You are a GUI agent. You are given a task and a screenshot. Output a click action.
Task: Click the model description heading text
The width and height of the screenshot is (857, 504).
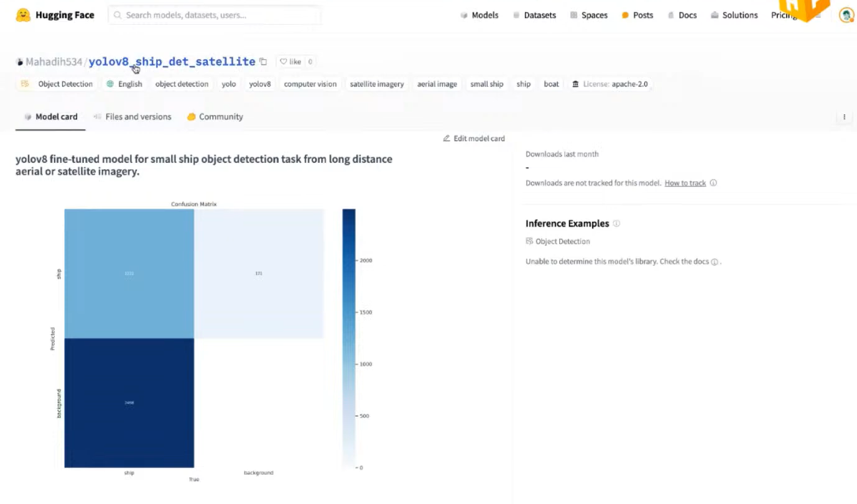point(204,165)
